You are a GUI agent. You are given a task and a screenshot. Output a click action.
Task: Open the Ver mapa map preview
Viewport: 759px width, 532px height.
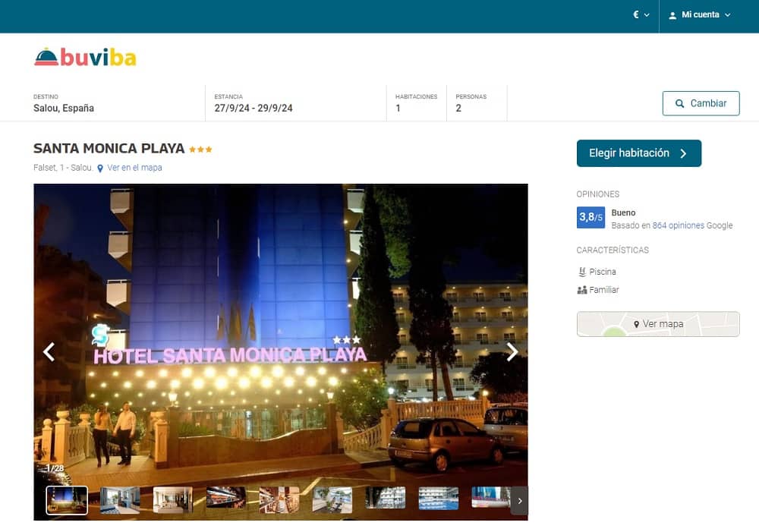point(658,324)
